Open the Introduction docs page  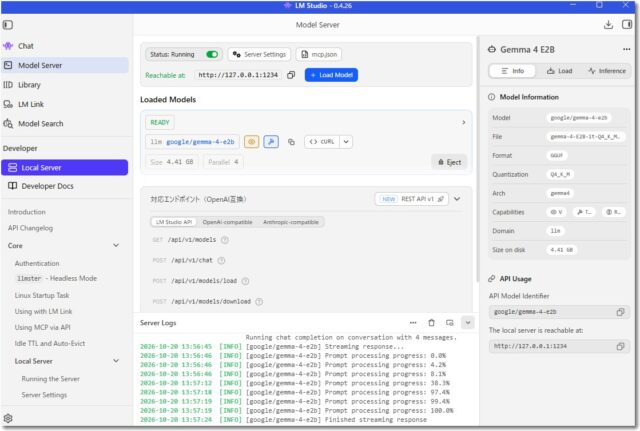tap(27, 212)
